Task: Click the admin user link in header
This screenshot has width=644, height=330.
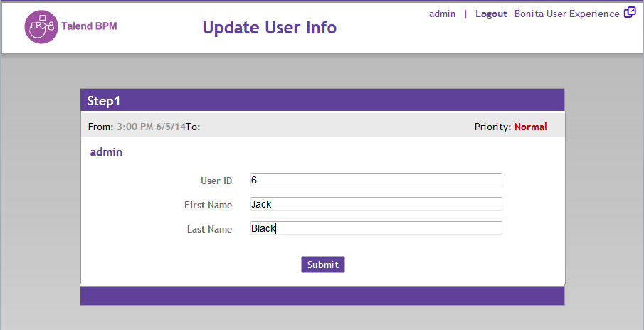Action: pyautogui.click(x=442, y=14)
